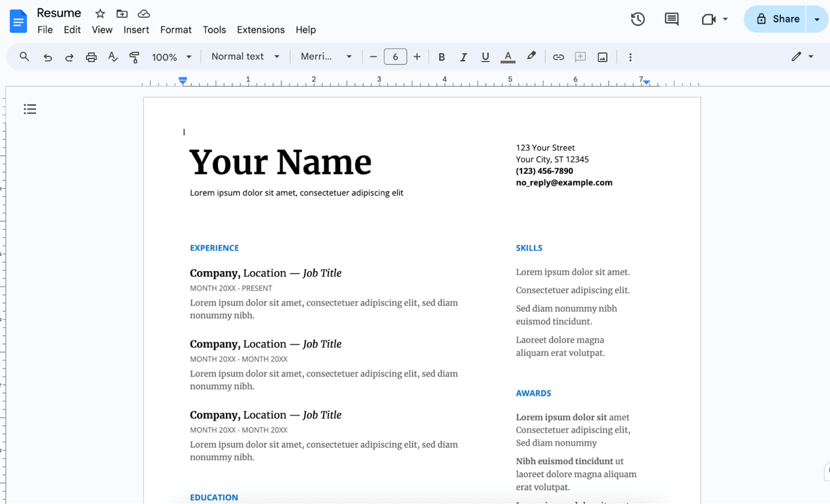The height and width of the screenshot is (504, 830).
Task: Star the Resume document
Action: [100, 13]
